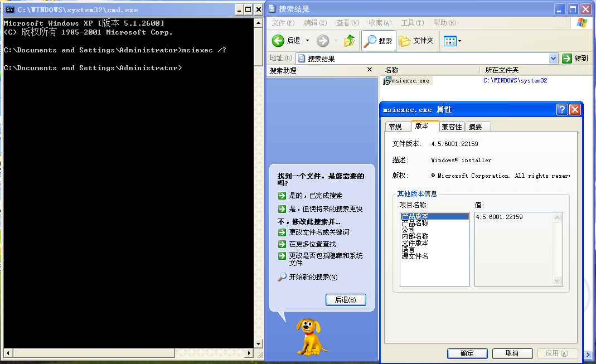Click the Windows flag logo in Explorer
The width and height of the screenshot is (596, 364).
[582, 23]
